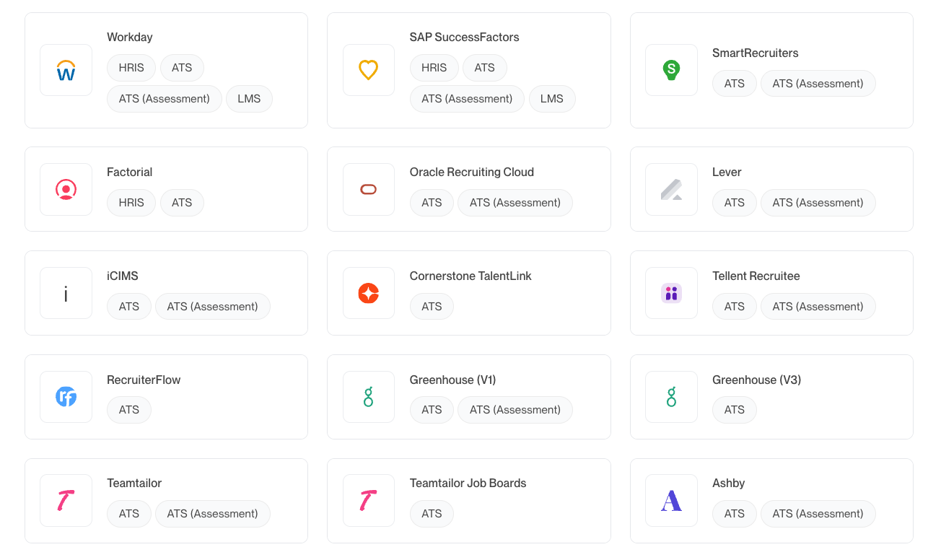Select the HRIS tag under Factorial

point(131,203)
